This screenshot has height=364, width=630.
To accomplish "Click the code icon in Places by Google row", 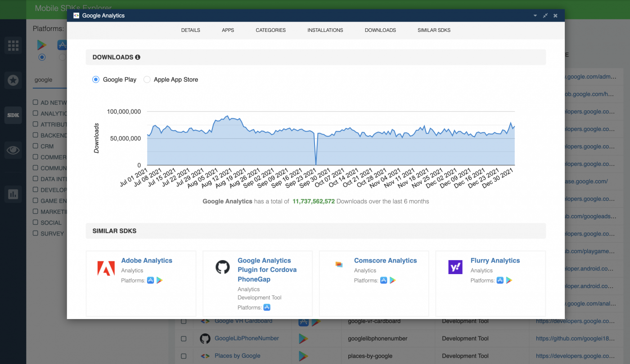I will point(205,356).
